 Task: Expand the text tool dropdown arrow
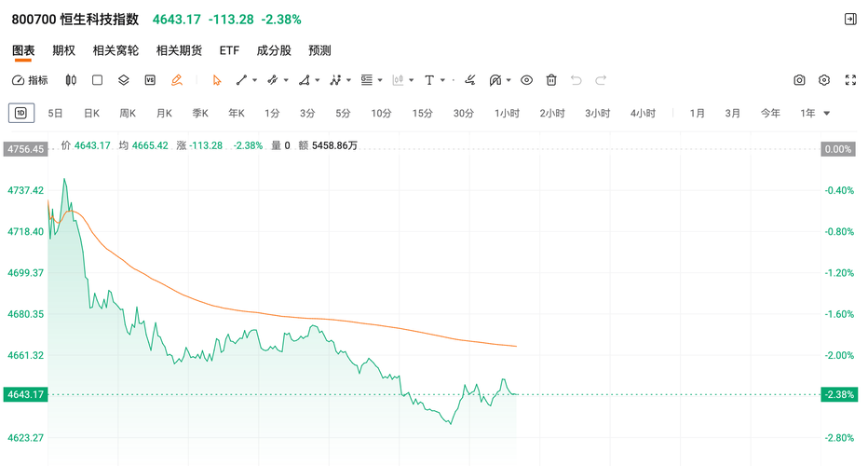coord(442,80)
